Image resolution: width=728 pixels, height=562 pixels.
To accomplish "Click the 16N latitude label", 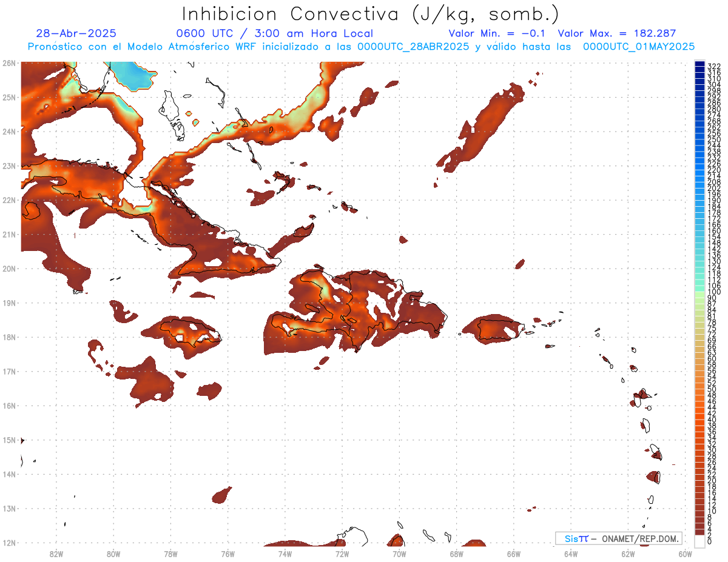I will click(x=8, y=406).
